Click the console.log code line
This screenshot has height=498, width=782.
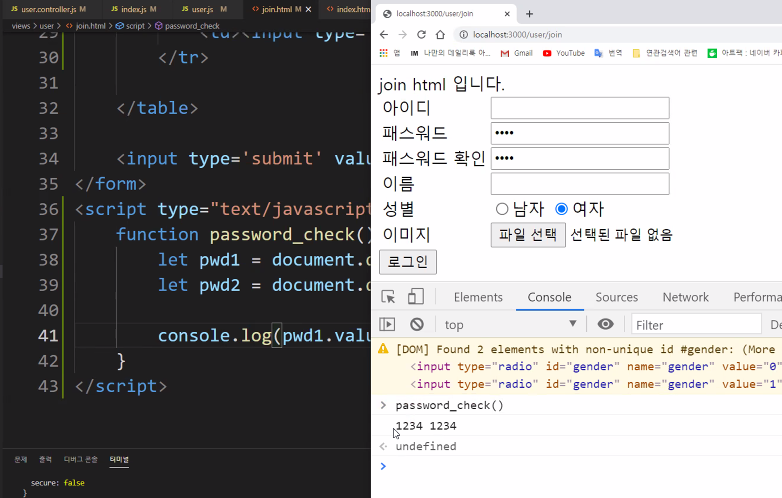(265, 335)
